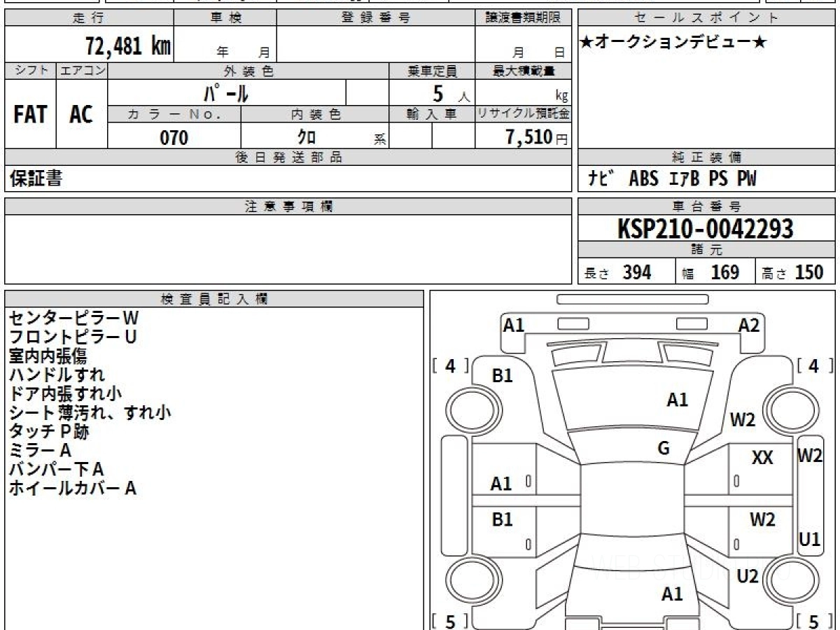Click the 内装色 header cell

click(315, 114)
